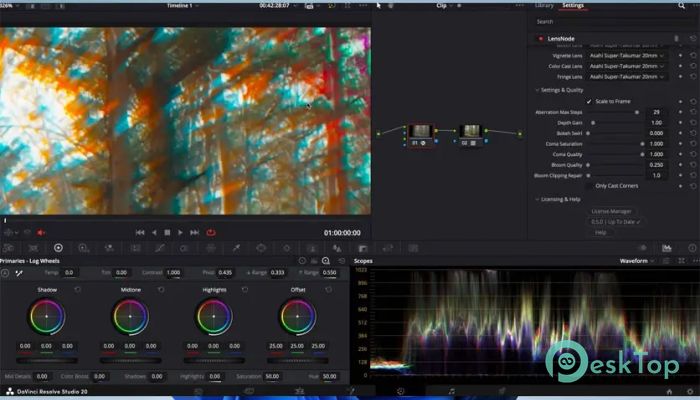Image resolution: width=700 pixels, height=400 pixels.
Task: Open the Motion Effects palette
Action: 135,248
